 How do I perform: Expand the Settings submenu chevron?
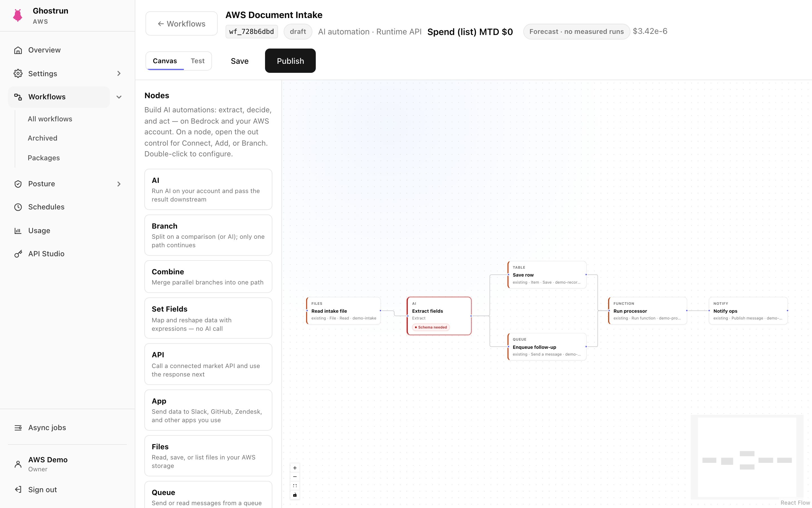[119, 74]
